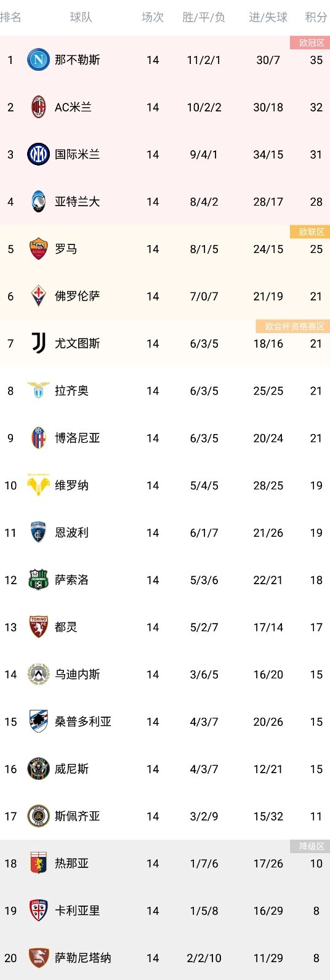Tap the Roma wolf crest
This screenshot has width=330, height=980.
click(x=38, y=249)
